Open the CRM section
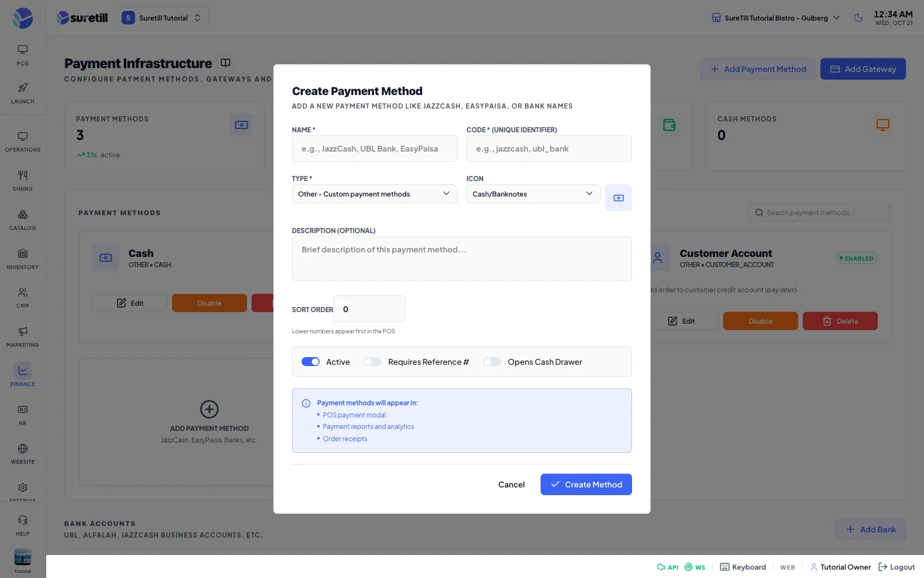The image size is (924, 578). [x=22, y=298]
